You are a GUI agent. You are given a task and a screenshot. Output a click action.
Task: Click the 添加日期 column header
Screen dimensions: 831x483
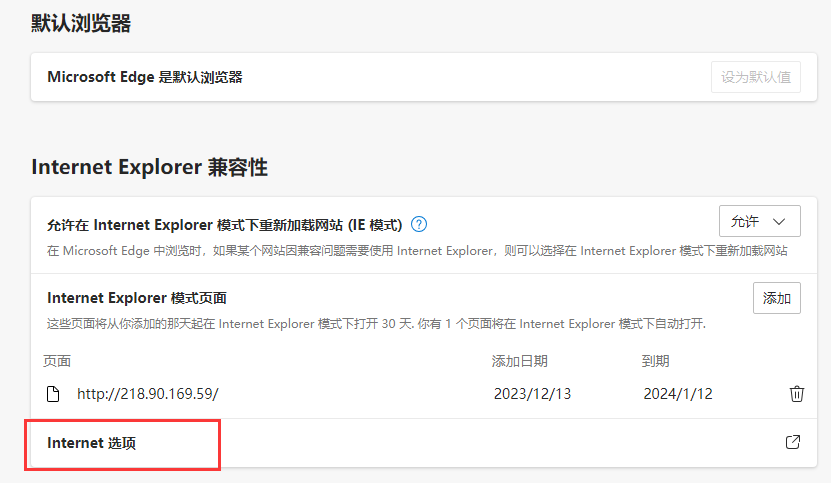(x=519, y=362)
